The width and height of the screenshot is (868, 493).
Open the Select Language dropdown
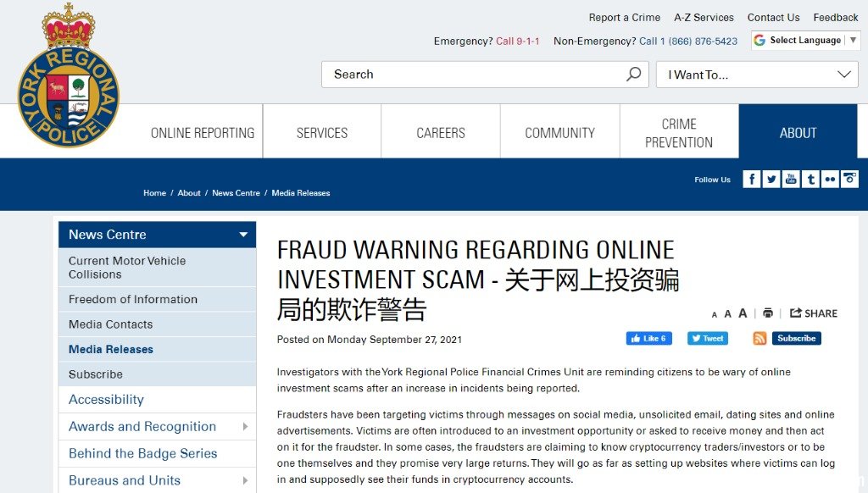click(x=805, y=41)
